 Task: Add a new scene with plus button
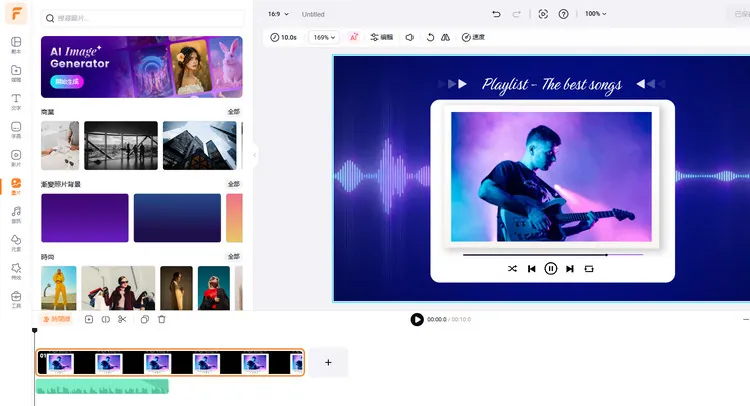[x=328, y=362]
